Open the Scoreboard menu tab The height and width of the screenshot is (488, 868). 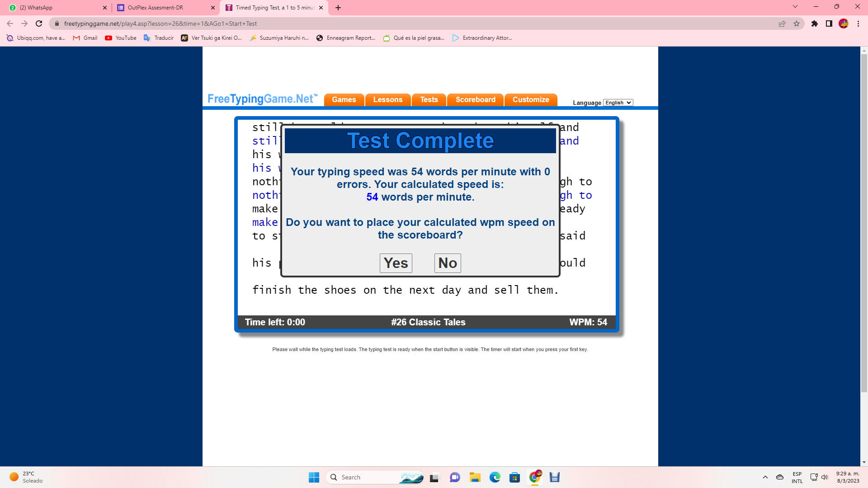(475, 99)
